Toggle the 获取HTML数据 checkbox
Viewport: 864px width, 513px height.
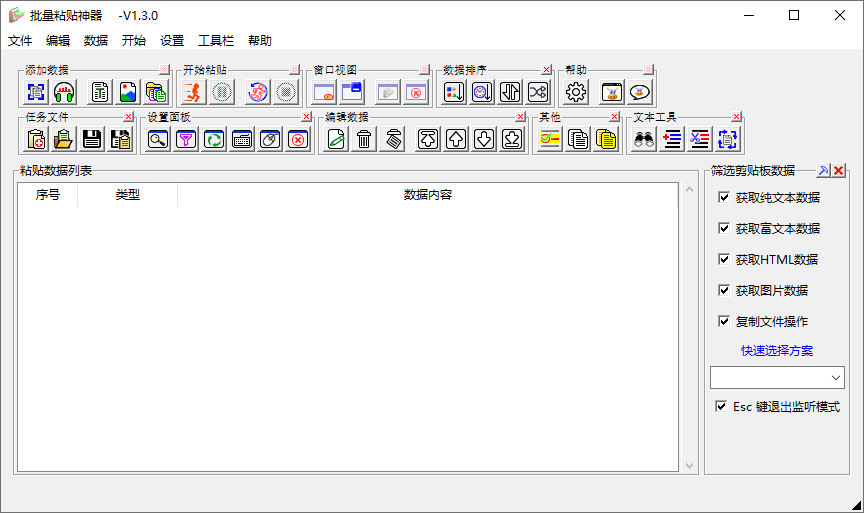point(724,259)
